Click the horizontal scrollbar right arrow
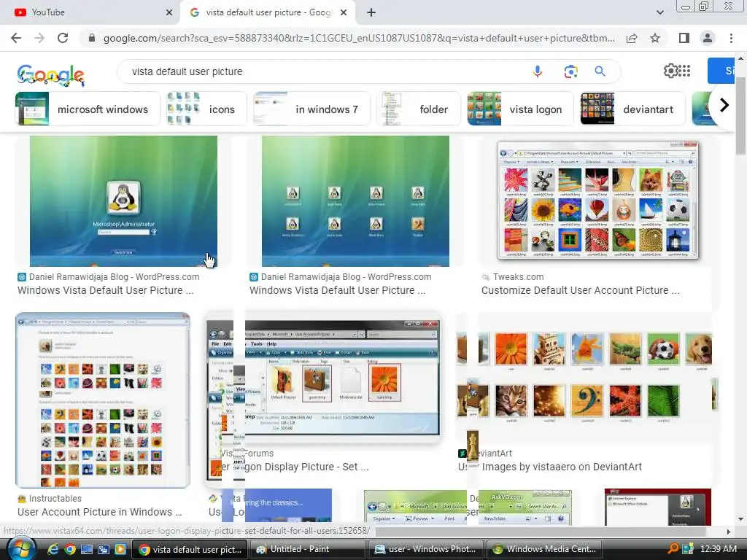747x560 pixels. pyautogui.click(x=729, y=532)
